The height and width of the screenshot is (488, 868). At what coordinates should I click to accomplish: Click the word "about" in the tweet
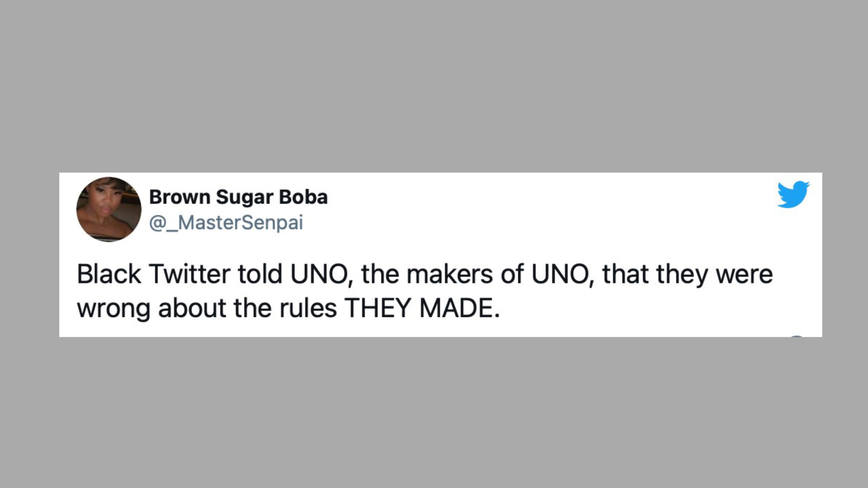click(192, 308)
